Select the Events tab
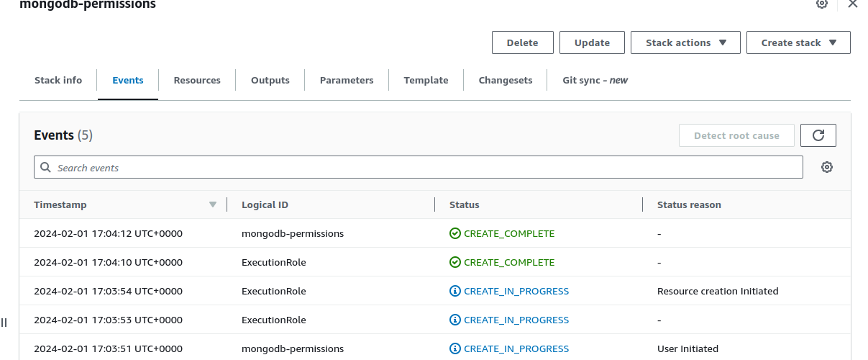This screenshot has height=360, width=868. tap(128, 80)
